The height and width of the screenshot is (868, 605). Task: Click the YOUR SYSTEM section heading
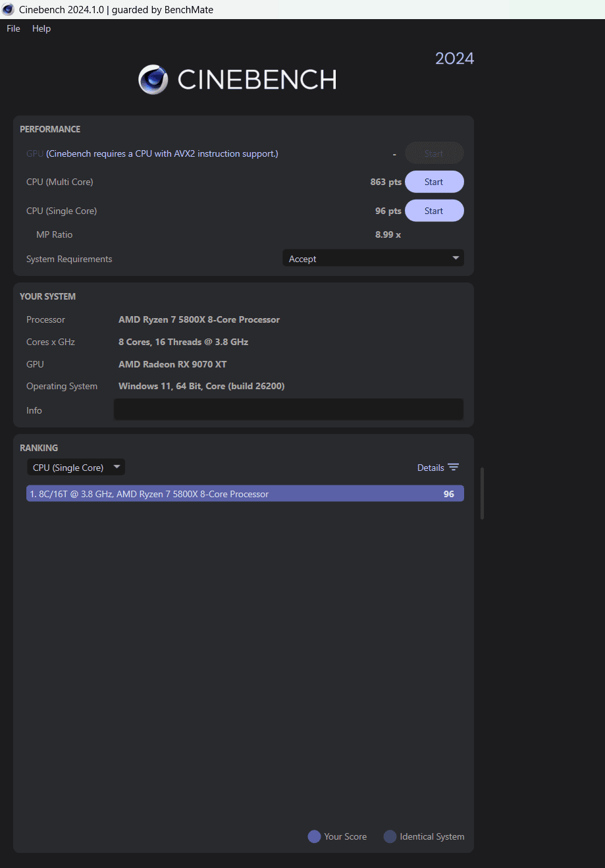47,296
